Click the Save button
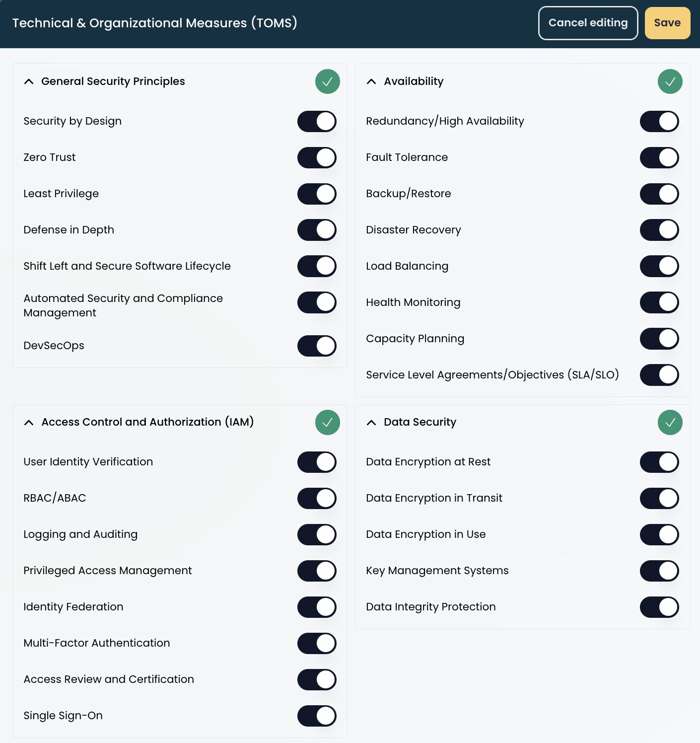The height and width of the screenshot is (743, 700). [x=667, y=23]
